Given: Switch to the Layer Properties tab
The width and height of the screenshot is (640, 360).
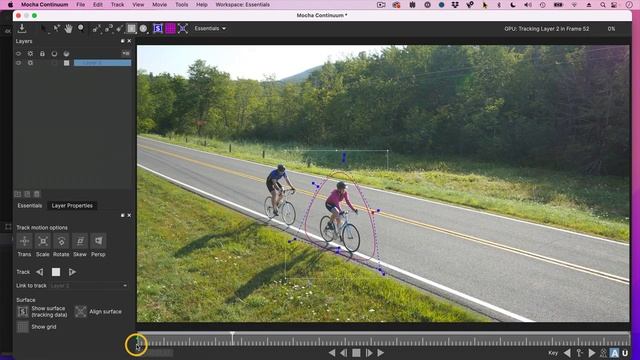Looking at the screenshot, I should pos(72,205).
